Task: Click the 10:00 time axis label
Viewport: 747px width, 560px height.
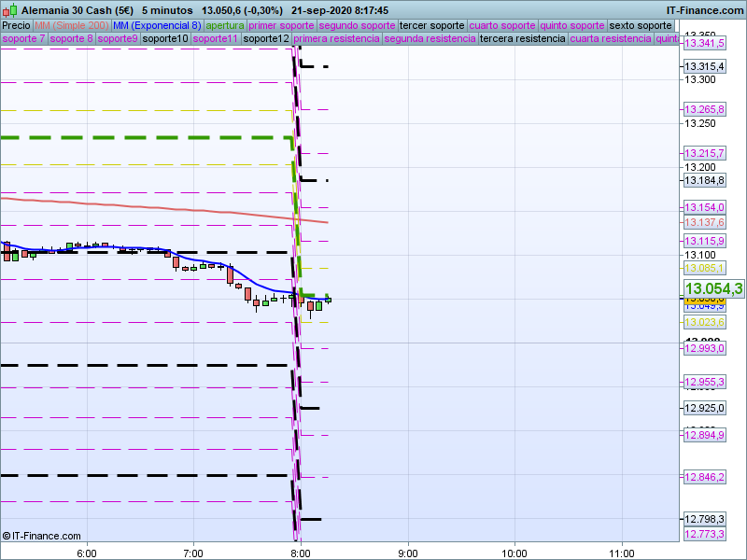Action: [x=514, y=552]
